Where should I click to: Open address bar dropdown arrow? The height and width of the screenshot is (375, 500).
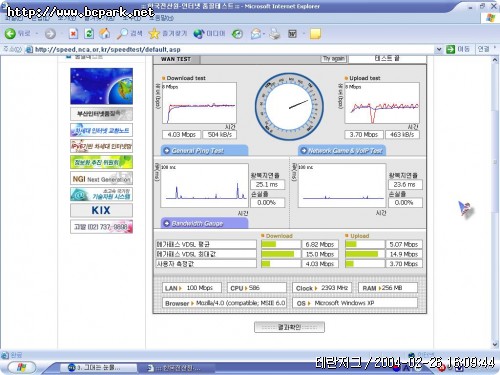(x=439, y=49)
